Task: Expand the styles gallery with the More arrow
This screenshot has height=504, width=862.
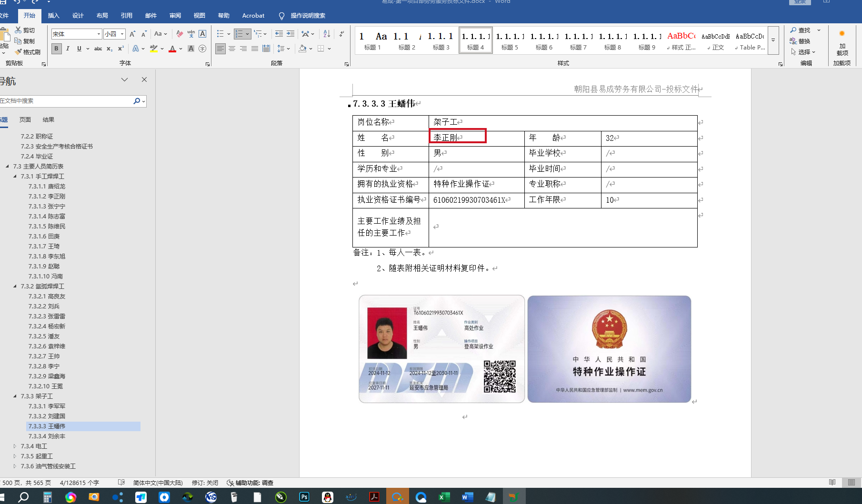Action: click(x=773, y=40)
